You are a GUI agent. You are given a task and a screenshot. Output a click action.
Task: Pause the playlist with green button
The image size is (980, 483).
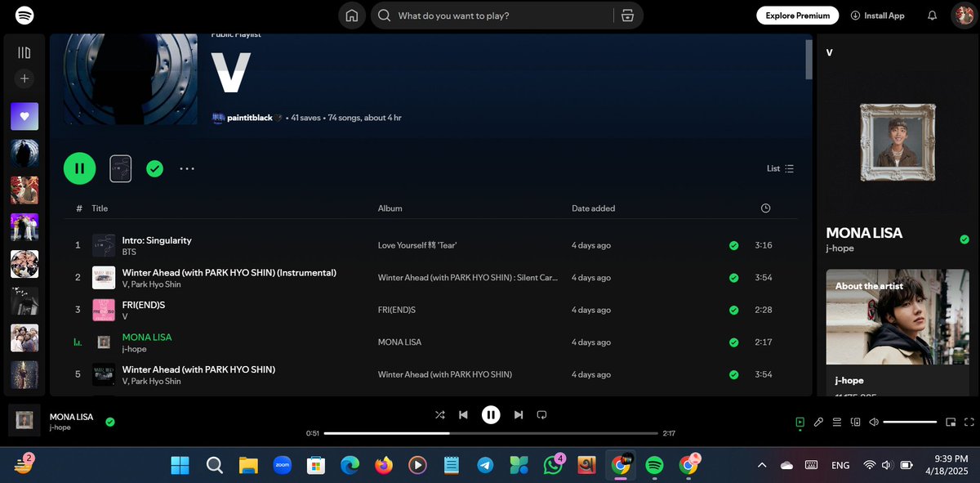point(80,168)
